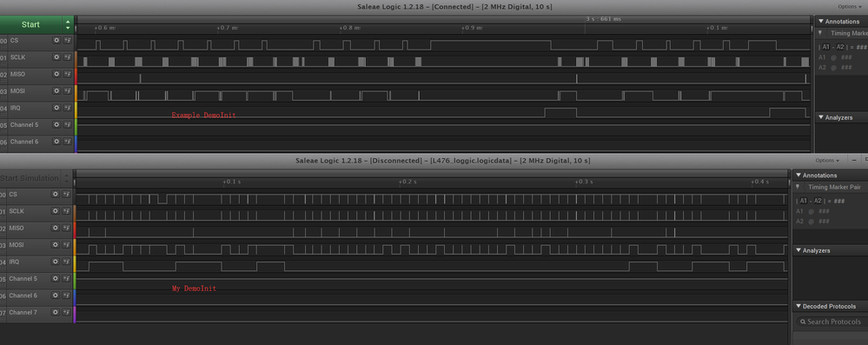
Task: Click into the Search Protocols field
Action: pos(832,322)
